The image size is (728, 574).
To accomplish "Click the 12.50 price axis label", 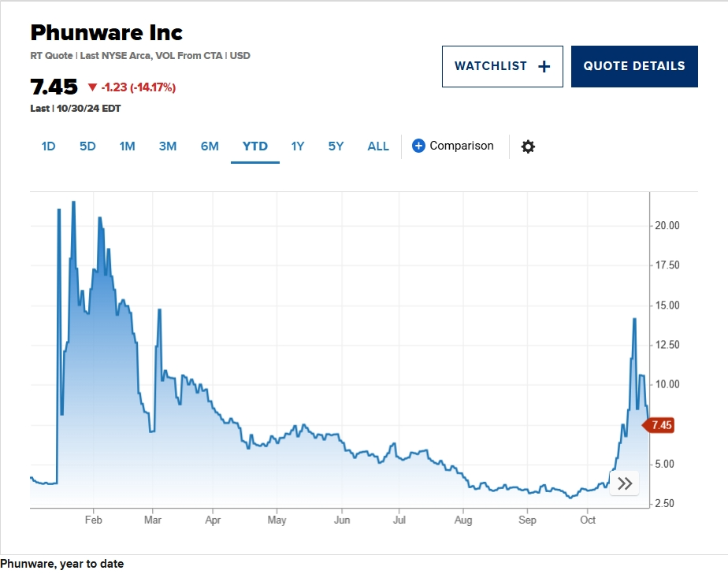I will pos(667,345).
